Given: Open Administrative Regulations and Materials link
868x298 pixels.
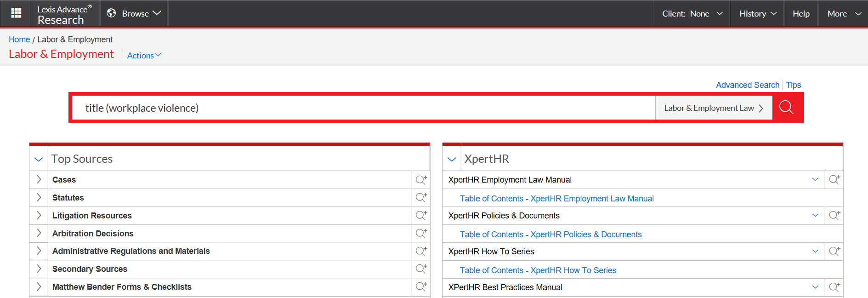Looking at the screenshot, I should point(131,251).
